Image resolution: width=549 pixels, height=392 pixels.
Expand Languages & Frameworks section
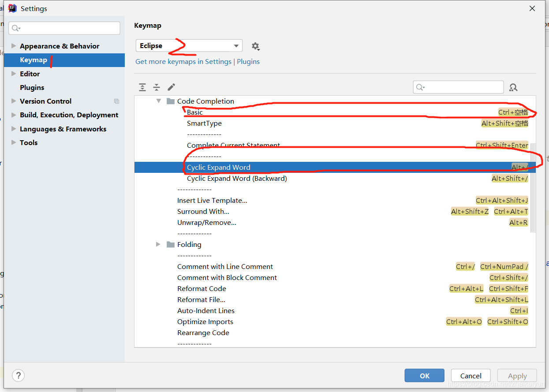pyautogui.click(x=14, y=129)
